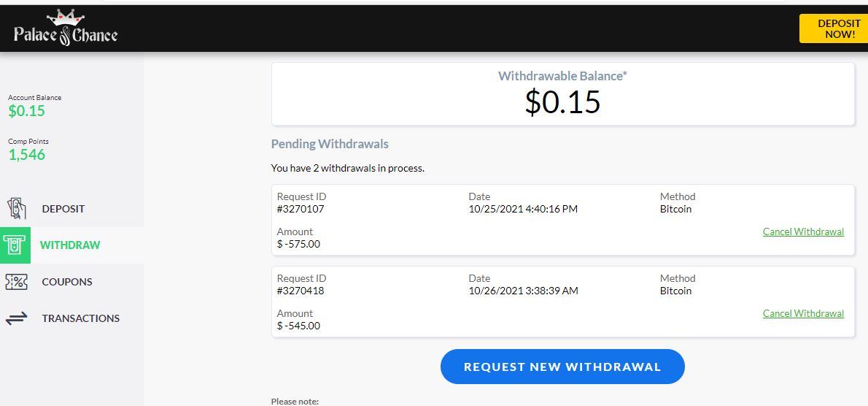Image resolution: width=868 pixels, height=406 pixels.
Task: Click the Coupons ticket icon
Action: (x=16, y=282)
